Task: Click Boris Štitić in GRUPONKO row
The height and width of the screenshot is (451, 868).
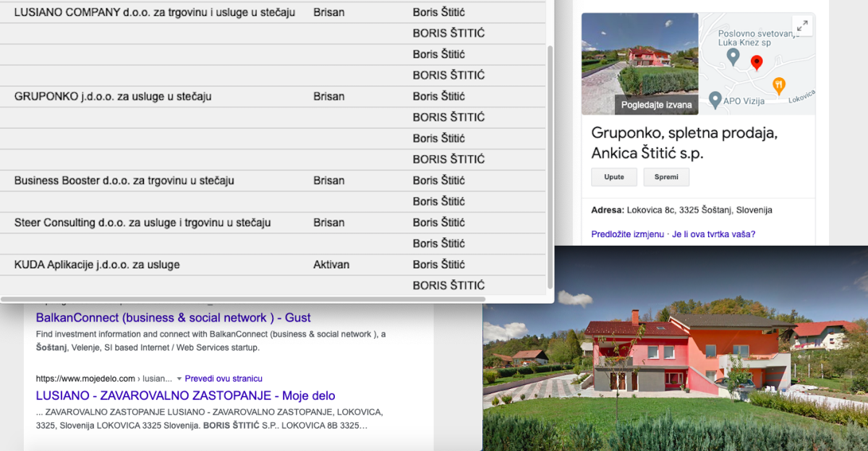Action: coord(439,96)
